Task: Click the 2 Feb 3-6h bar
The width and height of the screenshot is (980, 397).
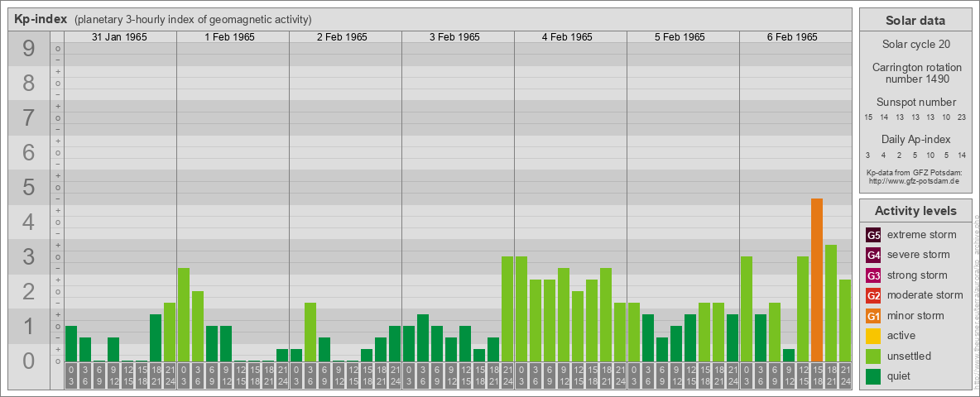Action: [310, 332]
